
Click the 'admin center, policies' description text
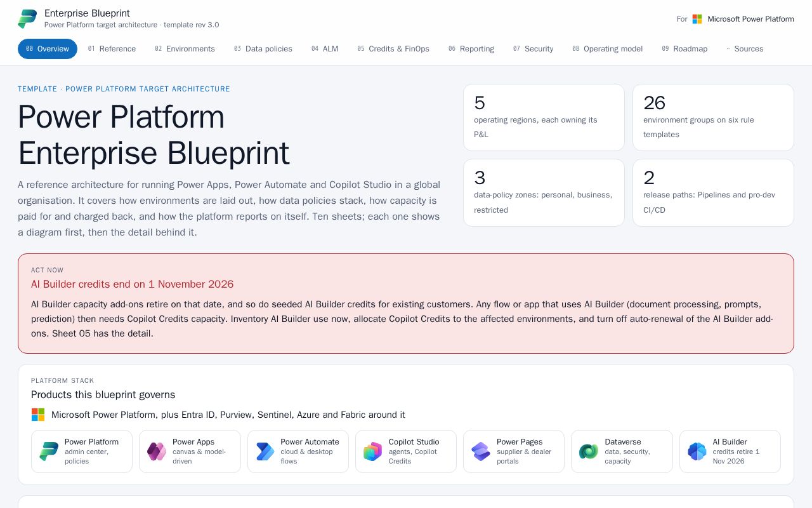[86, 457]
